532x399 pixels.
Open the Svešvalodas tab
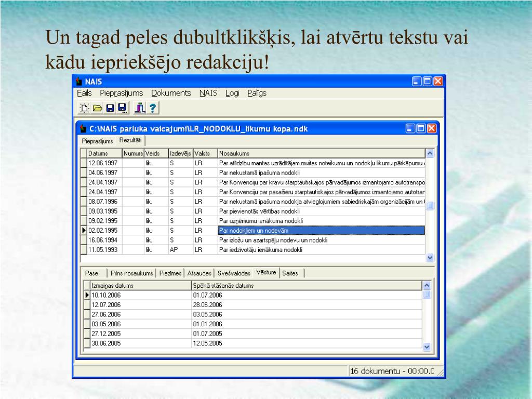pos(234,273)
